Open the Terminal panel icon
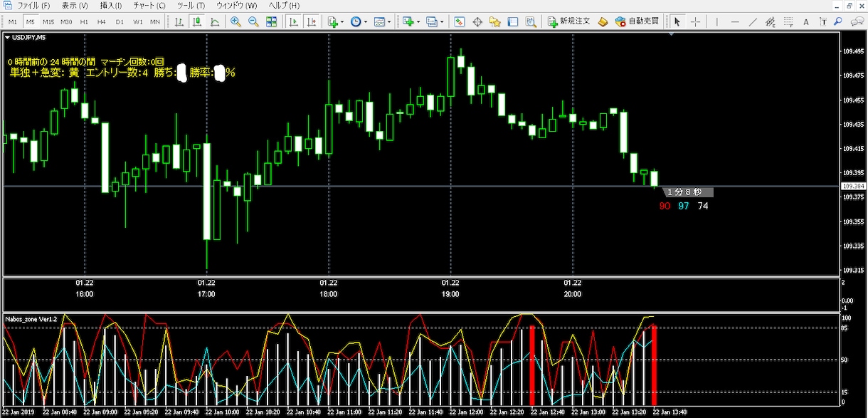The height and width of the screenshot is (418, 868). (x=513, y=21)
